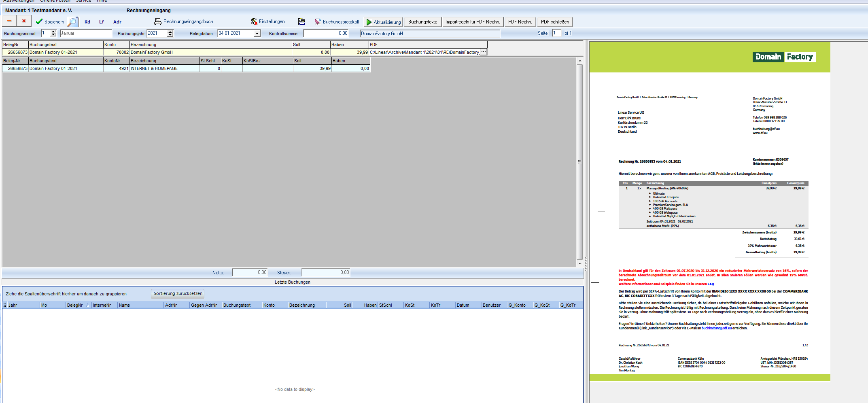868x403 pixels.
Task: Open Importregeln für PDF-Rechn.
Action: [473, 22]
